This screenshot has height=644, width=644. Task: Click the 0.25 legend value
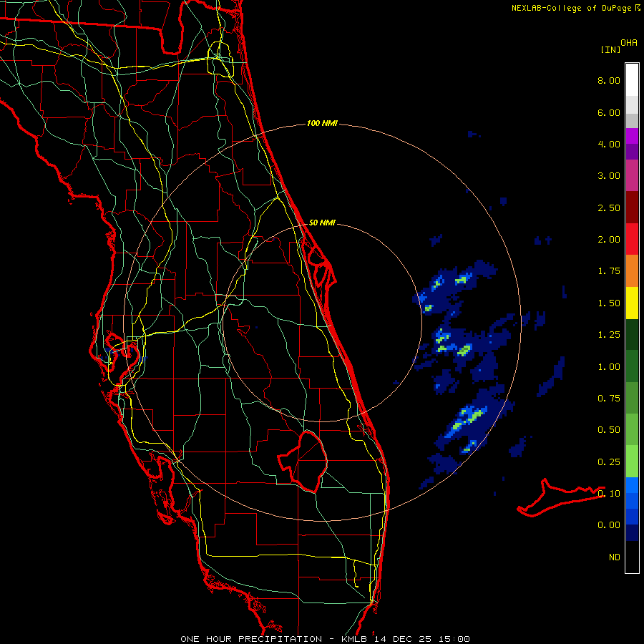pos(609,462)
